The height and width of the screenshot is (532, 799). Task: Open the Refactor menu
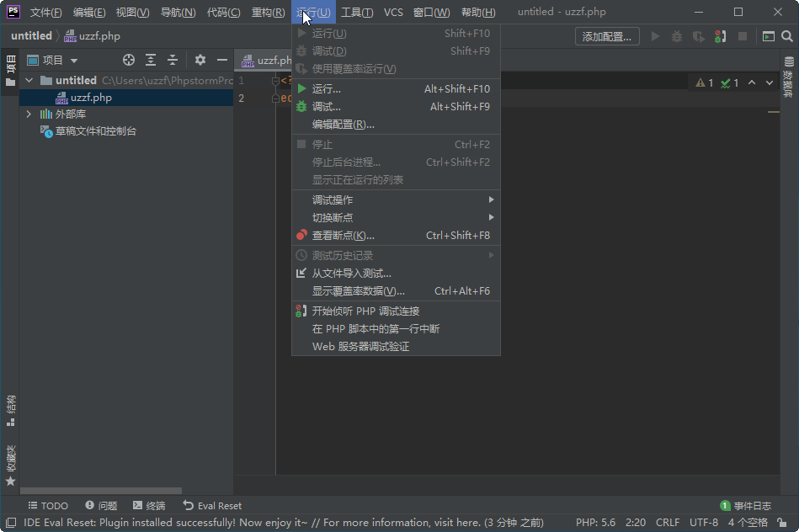point(268,13)
